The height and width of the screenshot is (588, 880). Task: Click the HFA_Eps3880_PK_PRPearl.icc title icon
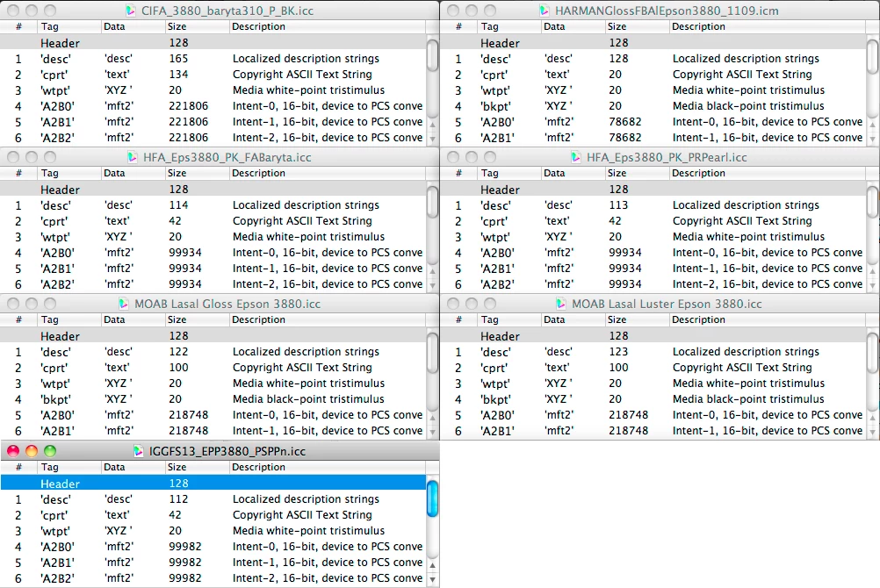click(x=576, y=157)
